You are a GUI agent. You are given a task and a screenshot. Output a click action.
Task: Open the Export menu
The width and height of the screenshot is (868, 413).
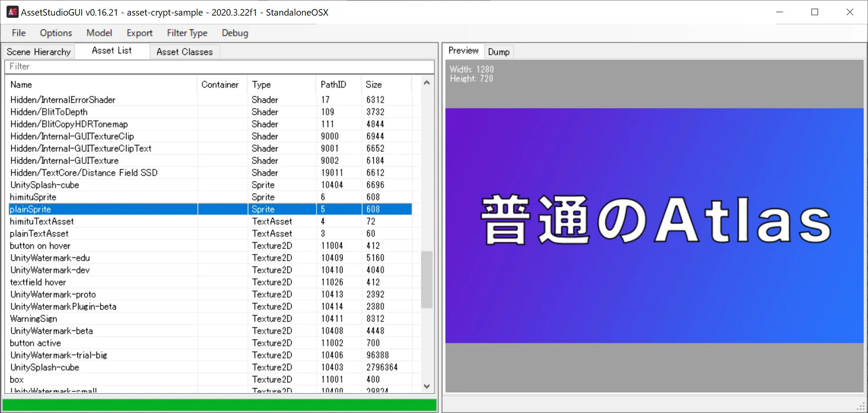(x=139, y=33)
